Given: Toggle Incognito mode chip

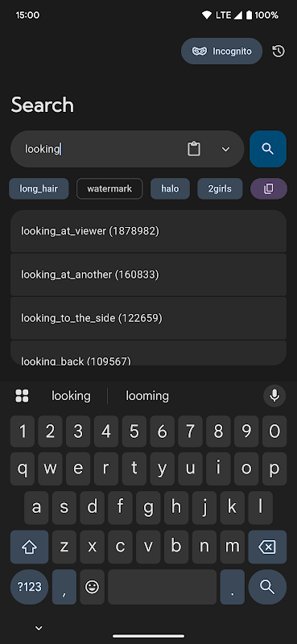Looking at the screenshot, I should coord(222,52).
